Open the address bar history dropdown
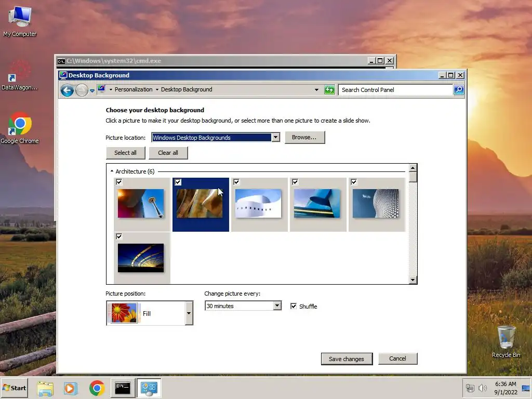 click(316, 90)
